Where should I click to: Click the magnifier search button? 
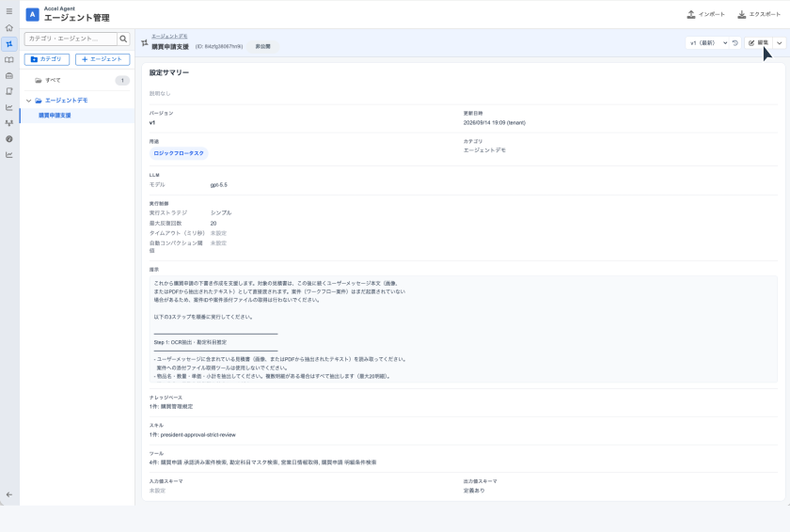tap(123, 39)
